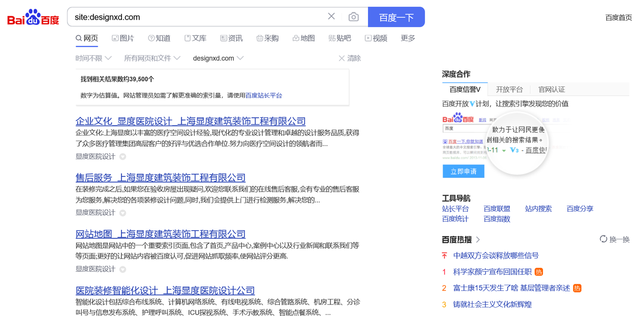The width and height of the screenshot is (644, 316).
Task: Select the 百度信誉V tab
Action: 465,89
